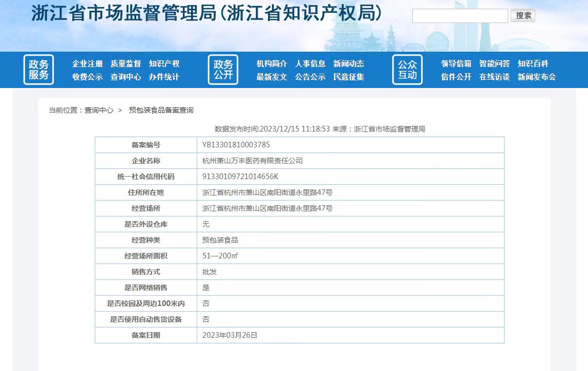Click the value 预包装食品
Screen dimensions: 588x371
click(220, 240)
